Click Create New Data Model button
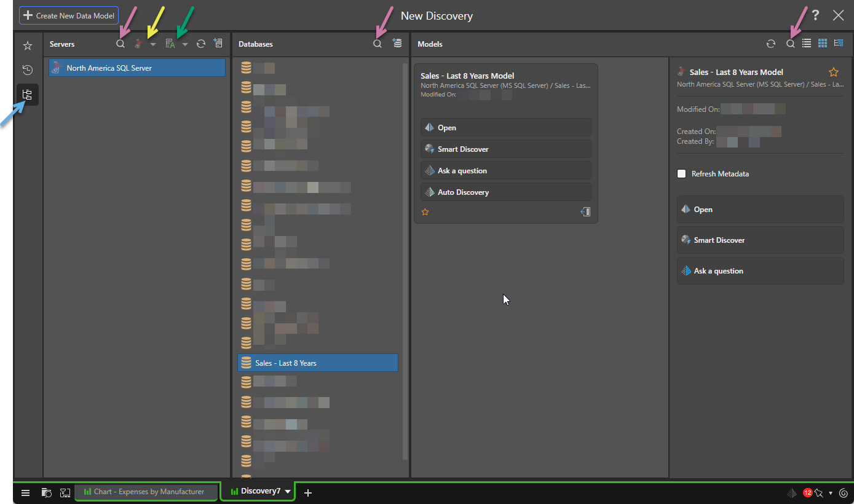Image resolution: width=854 pixels, height=504 pixels. click(69, 15)
